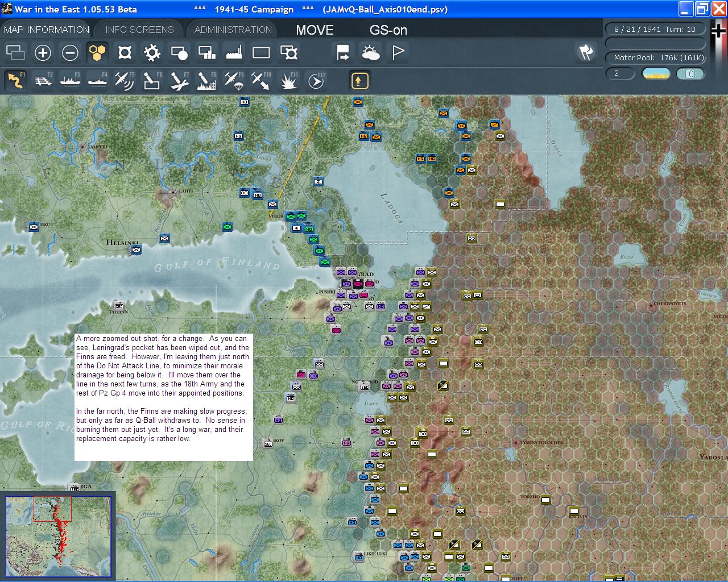Select Rail Move mode (F2) icon
This screenshot has width=728, height=582.
(43, 81)
